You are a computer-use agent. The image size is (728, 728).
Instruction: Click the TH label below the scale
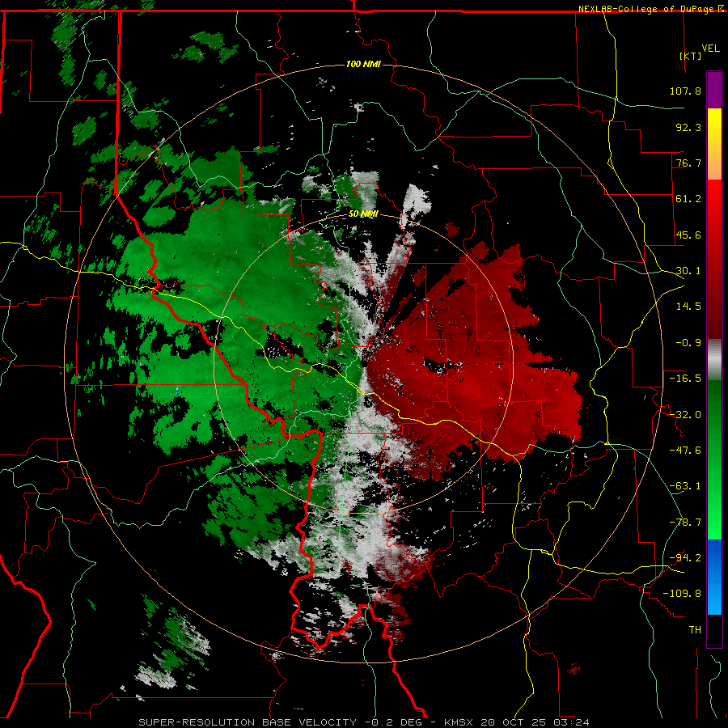click(695, 630)
